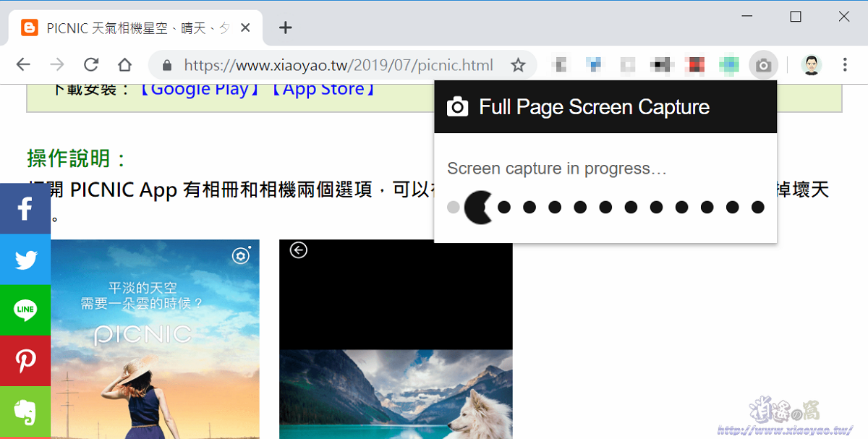Click the 操作說明 heading
The image size is (868, 439).
(x=77, y=158)
